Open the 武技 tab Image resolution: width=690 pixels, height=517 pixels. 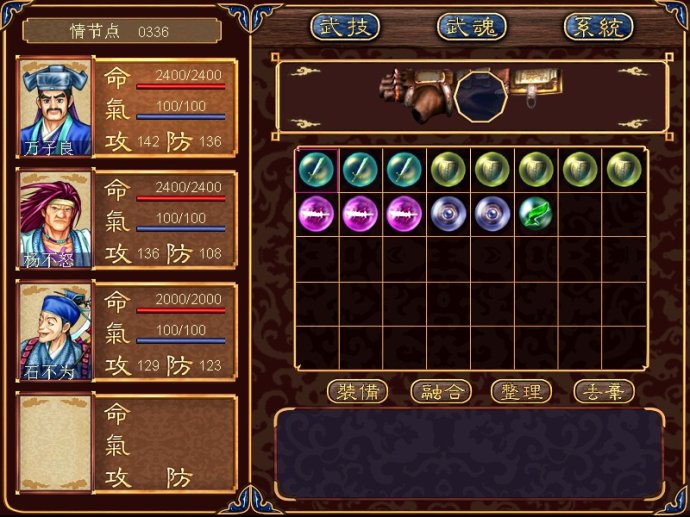click(x=345, y=27)
